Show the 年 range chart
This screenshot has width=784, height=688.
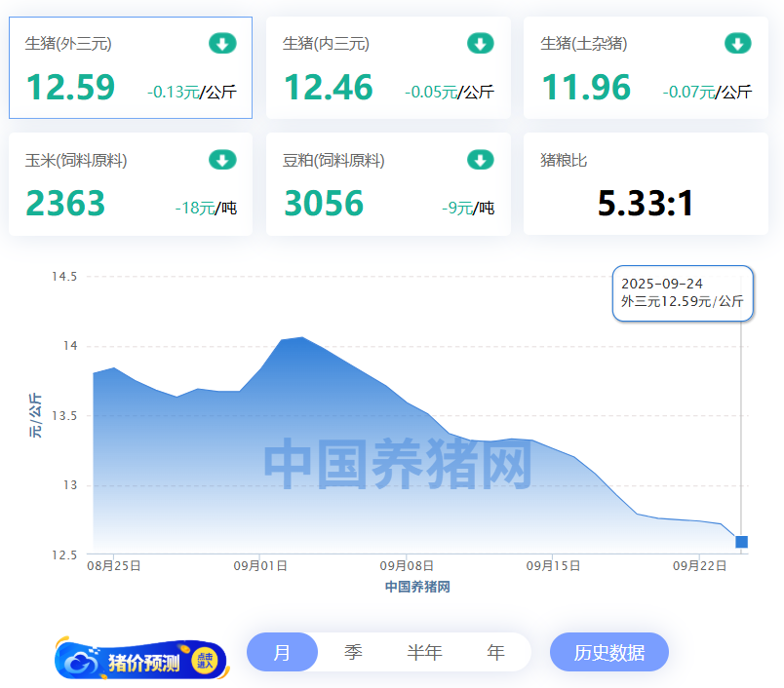tap(495, 652)
